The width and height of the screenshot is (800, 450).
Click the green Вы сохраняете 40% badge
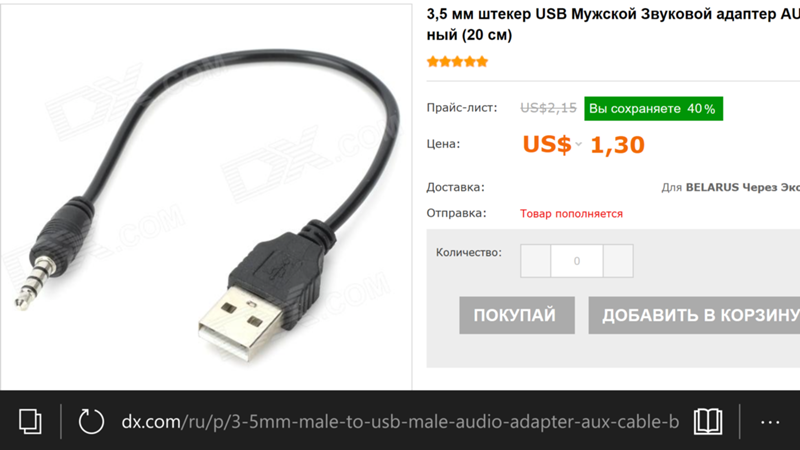pyautogui.click(x=654, y=109)
